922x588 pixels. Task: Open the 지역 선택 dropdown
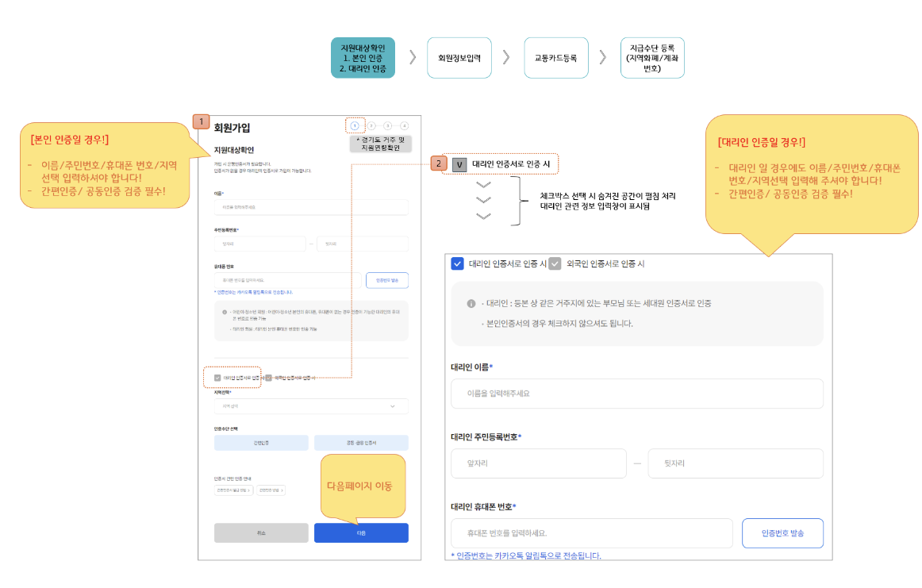(310, 407)
